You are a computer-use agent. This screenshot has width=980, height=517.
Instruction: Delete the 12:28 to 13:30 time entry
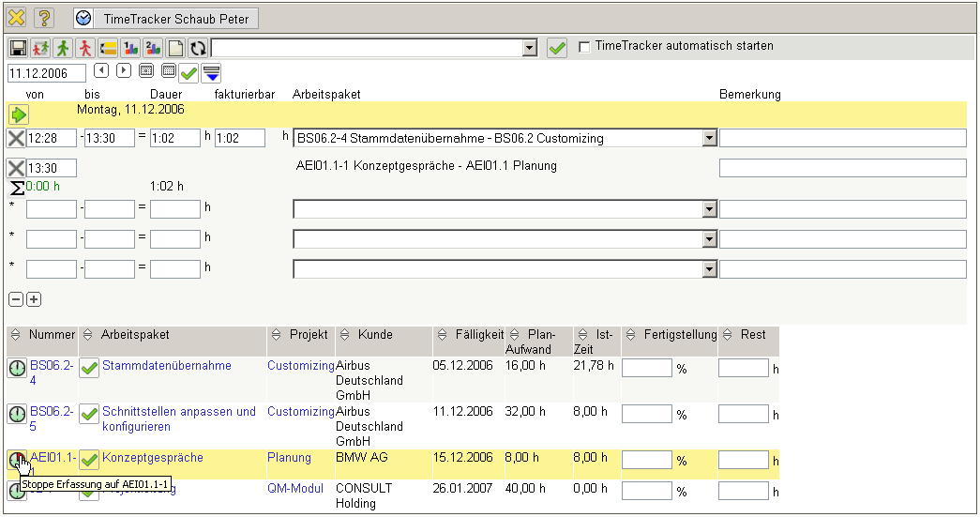[x=16, y=139]
